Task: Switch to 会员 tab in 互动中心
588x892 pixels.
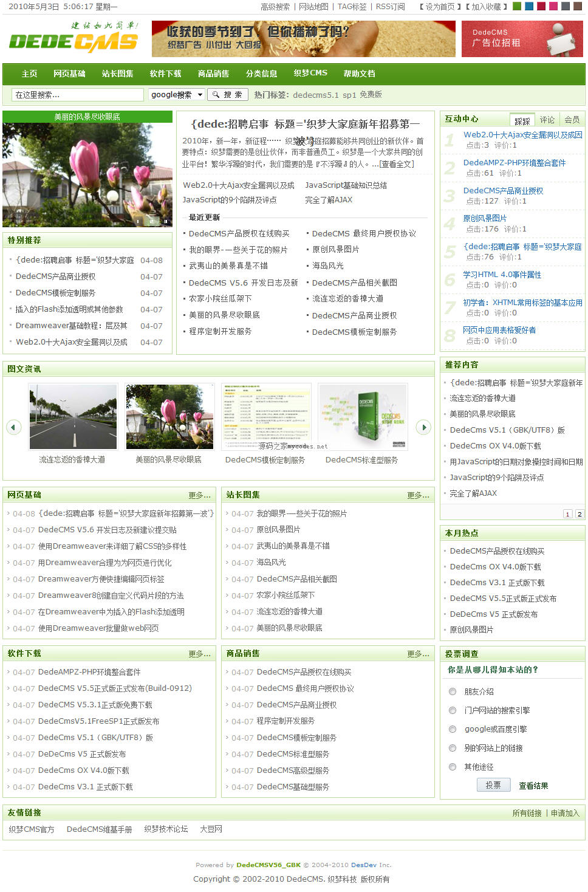Action: (x=572, y=120)
